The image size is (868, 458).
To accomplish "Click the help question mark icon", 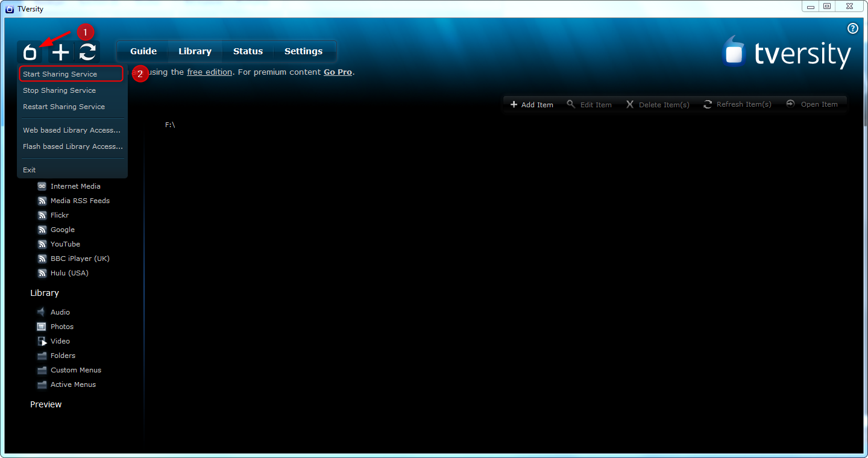I will (x=852, y=28).
